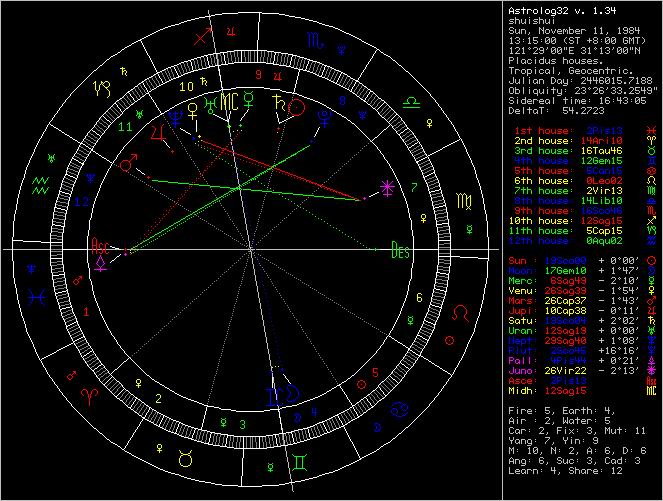Screen dimensions: 663x501
Task: Click the "Sidereal time: 16:43:05" line
Action: [577, 101]
